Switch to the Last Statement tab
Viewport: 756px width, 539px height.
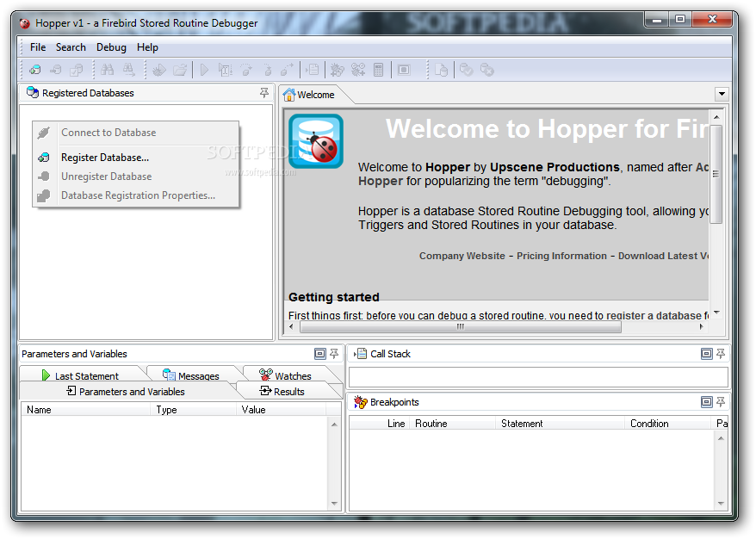[x=81, y=375]
